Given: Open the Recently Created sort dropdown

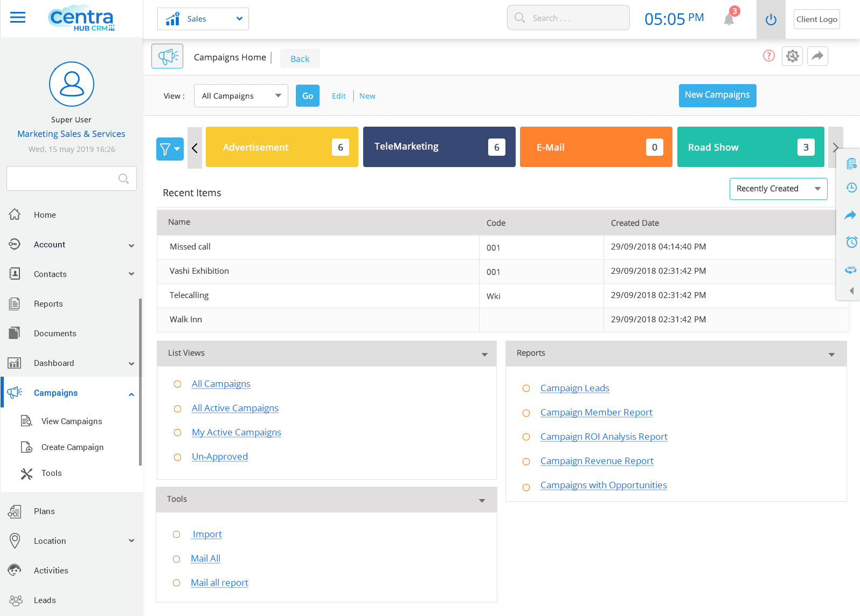Looking at the screenshot, I should (x=778, y=189).
